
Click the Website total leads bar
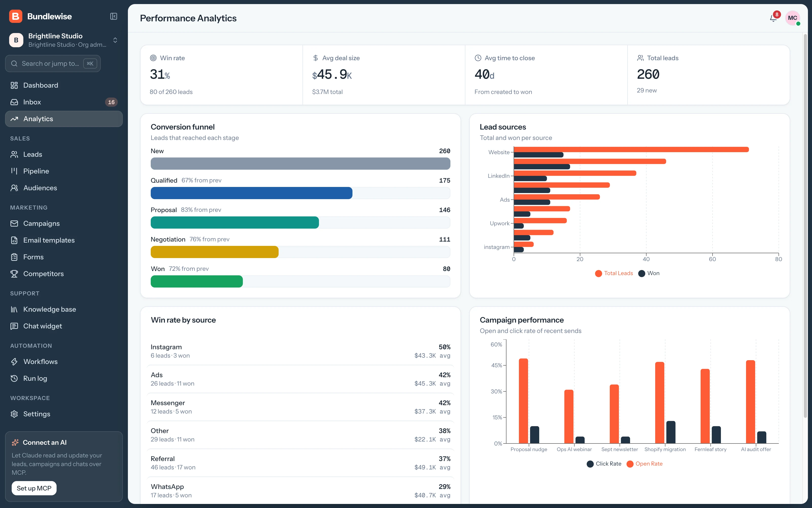631,150
